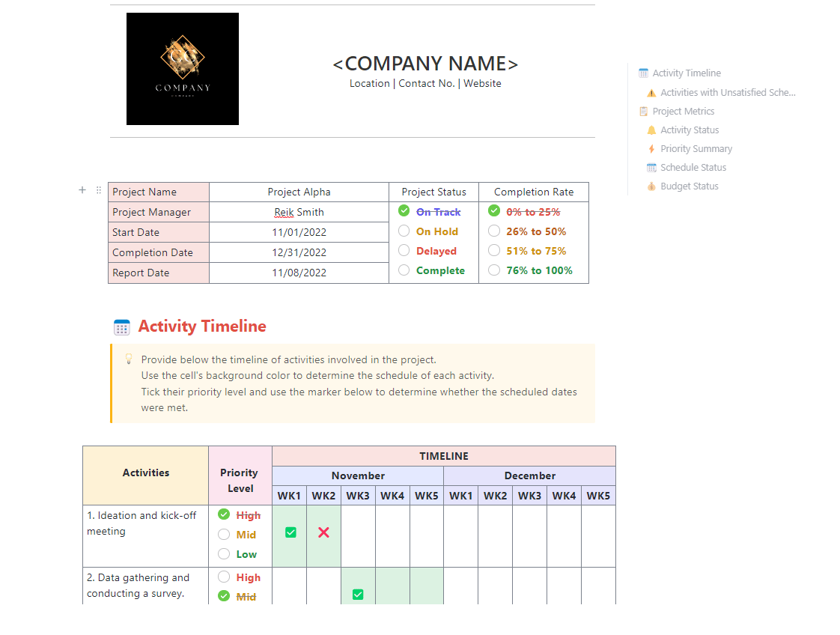Click the money bag icon beside Budget Status
The height and width of the screenshot is (635, 840).
click(651, 186)
